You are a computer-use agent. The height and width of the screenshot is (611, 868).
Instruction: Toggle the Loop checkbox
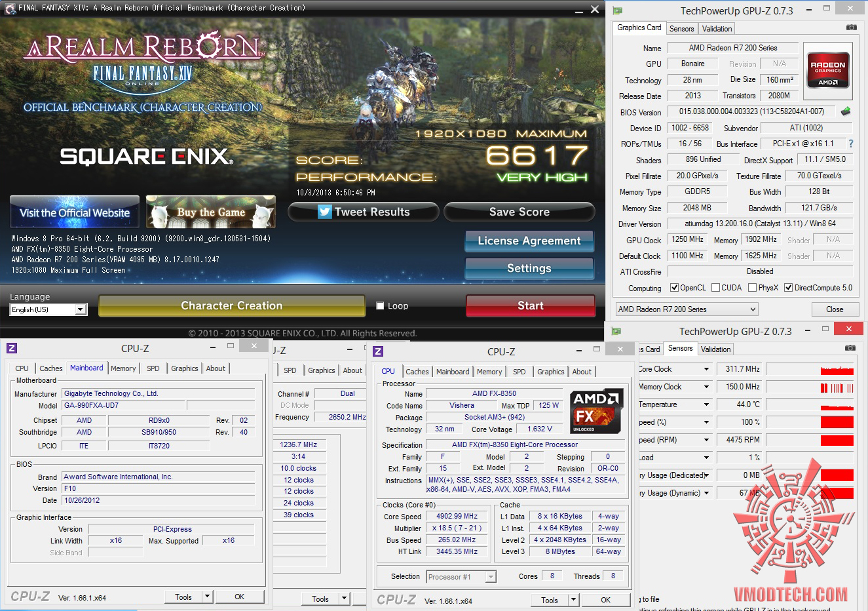pos(380,305)
